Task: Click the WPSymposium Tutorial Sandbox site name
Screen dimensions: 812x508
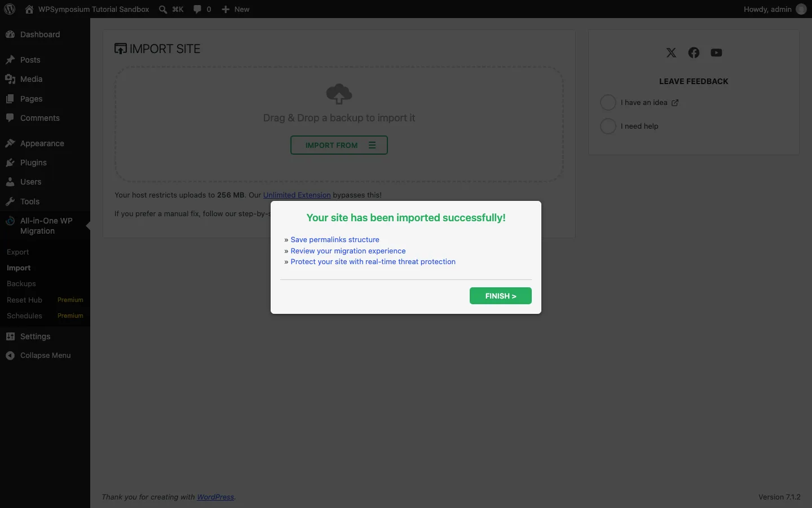Action: [x=94, y=9]
